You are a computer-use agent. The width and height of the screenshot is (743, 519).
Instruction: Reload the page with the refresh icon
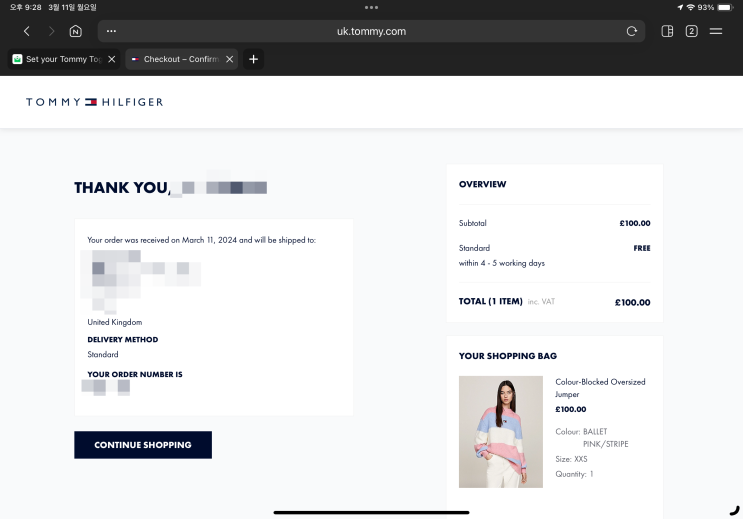[x=632, y=31]
